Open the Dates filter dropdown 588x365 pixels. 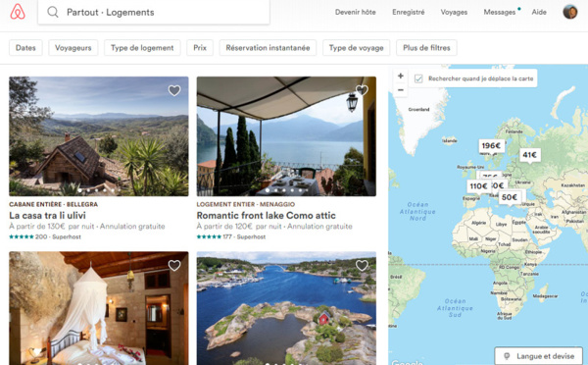[x=25, y=48]
